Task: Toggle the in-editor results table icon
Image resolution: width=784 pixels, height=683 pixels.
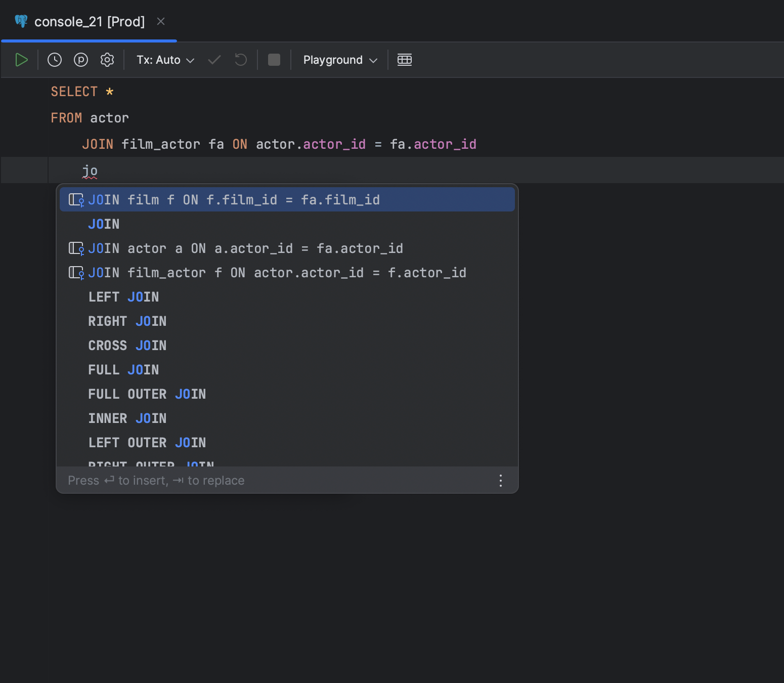Action: [405, 60]
